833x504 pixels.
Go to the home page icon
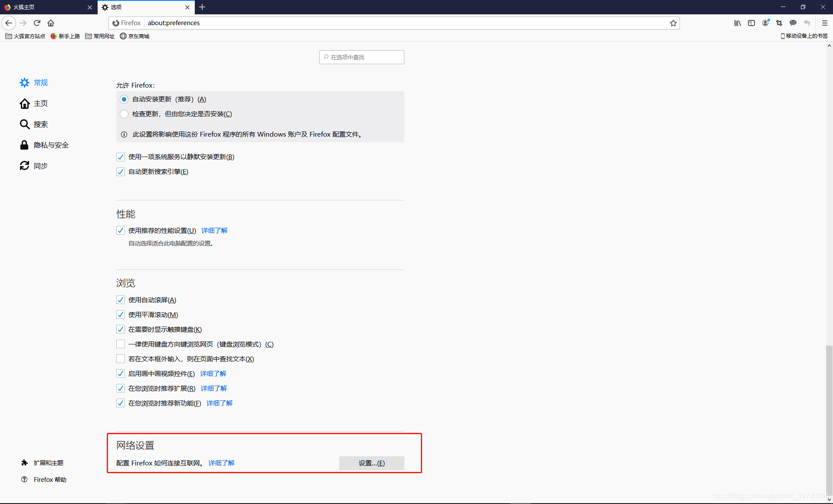[x=51, y=23]
